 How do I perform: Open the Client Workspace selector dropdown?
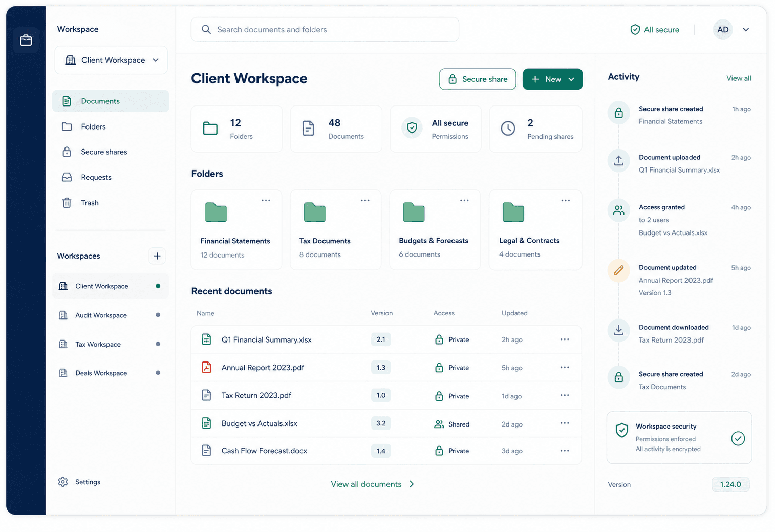point(111,60)
